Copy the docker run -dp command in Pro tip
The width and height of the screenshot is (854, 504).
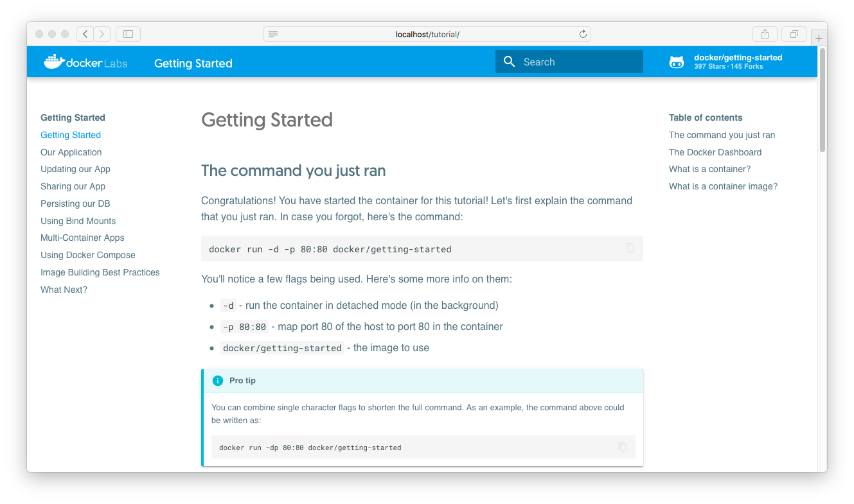tap(622, 447)
